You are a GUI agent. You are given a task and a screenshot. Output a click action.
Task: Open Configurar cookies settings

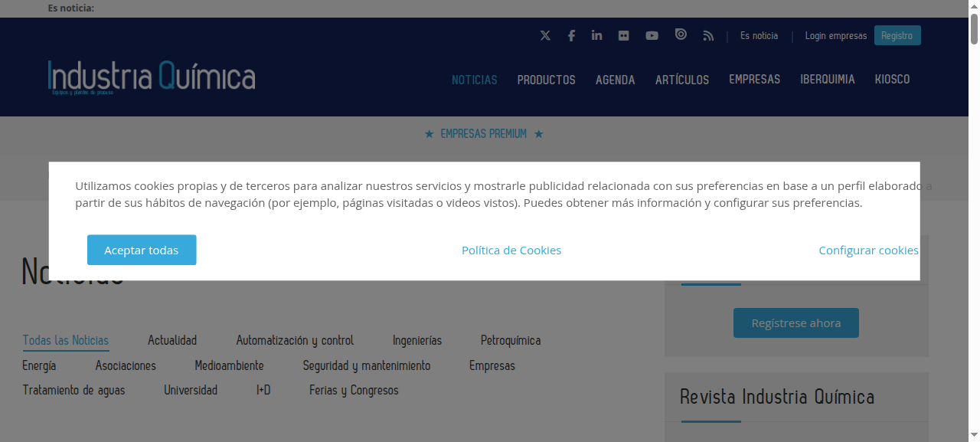pyautogui.click(x=868, y=250)
